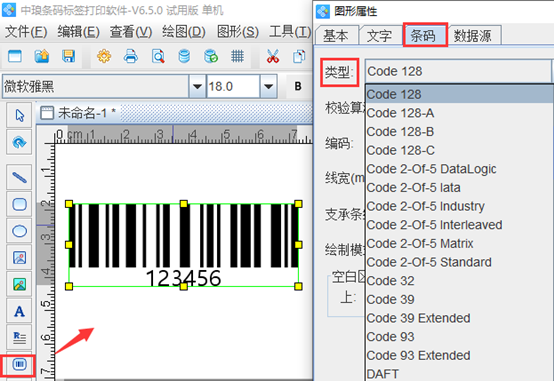Image resolution: width=554 pixels, height=381 pixels.
Task: Choose DAFT in type list
Action: tap(460, 374)
